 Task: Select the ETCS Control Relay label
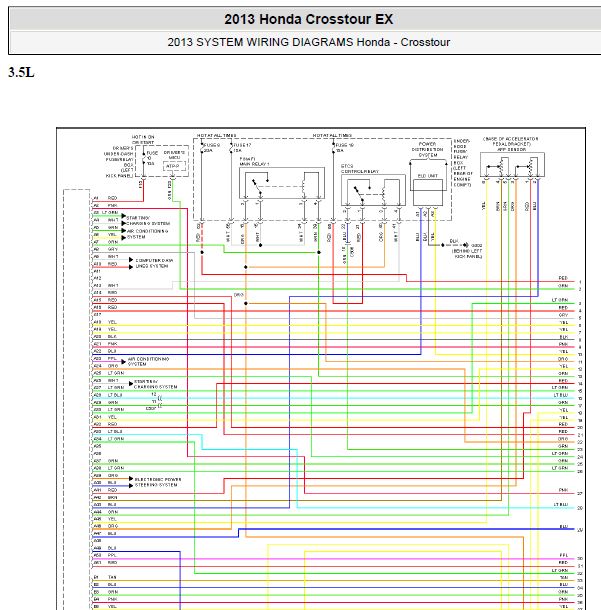360,168
